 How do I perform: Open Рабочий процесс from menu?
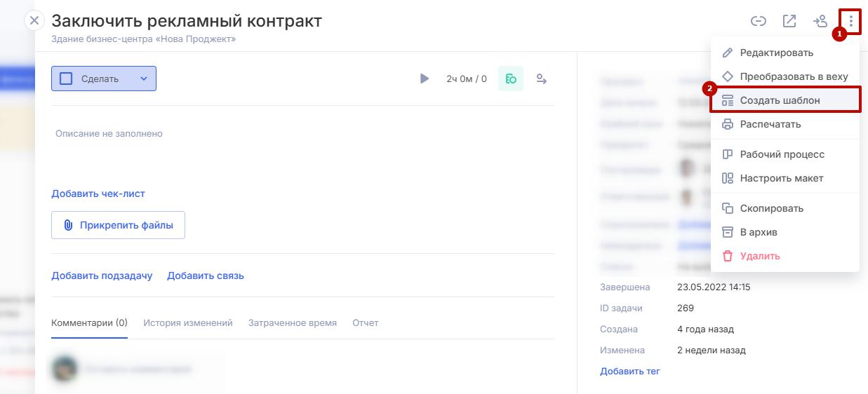[x=782, y=154]
